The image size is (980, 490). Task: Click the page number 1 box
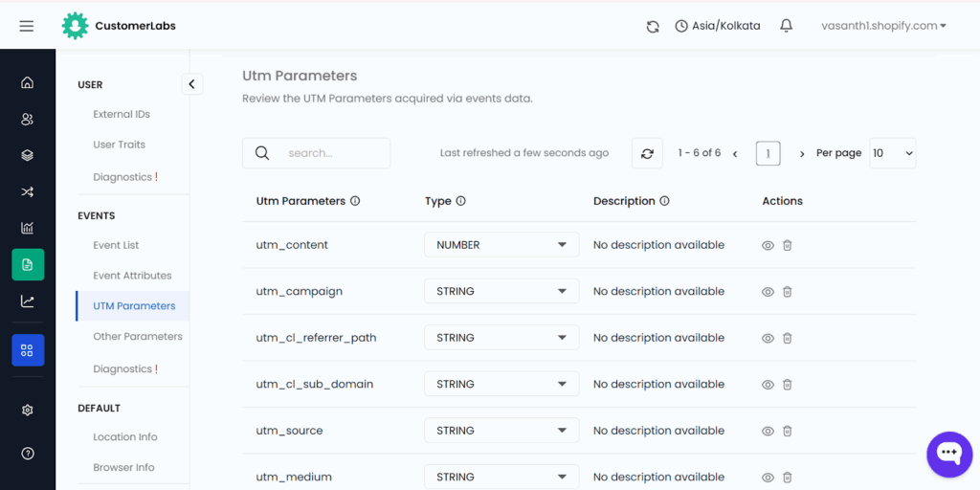768,153
